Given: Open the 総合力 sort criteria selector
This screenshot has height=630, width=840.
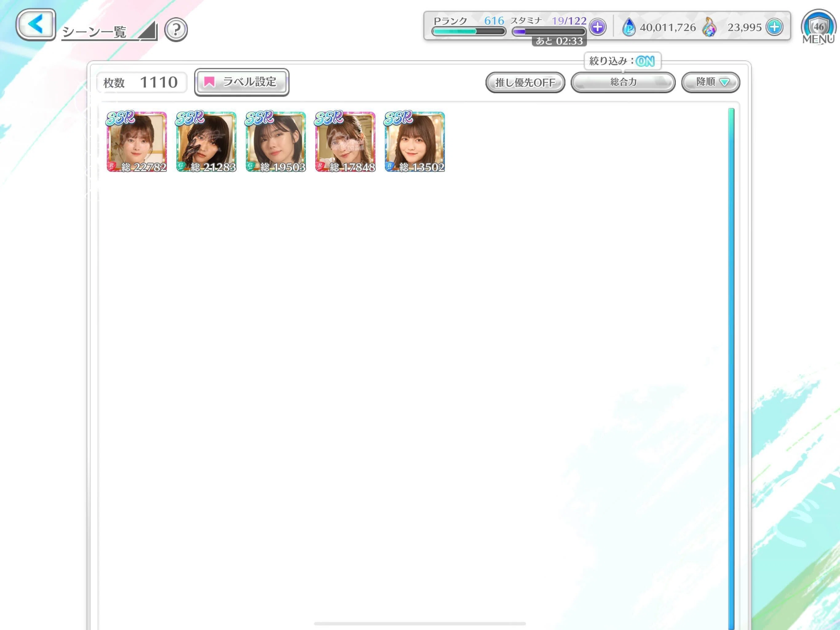Looking at the screenshot, I should point(623,82).
